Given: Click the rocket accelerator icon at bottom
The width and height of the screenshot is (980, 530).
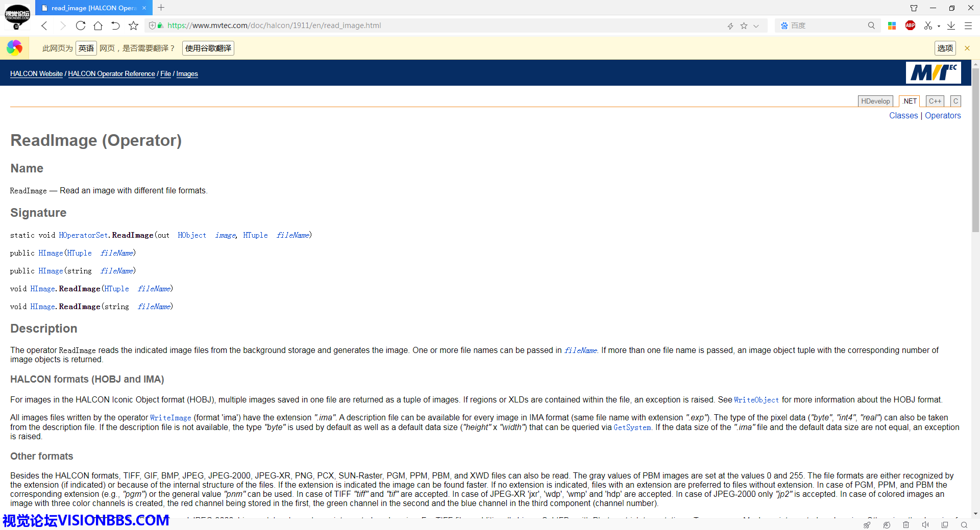Looking at the screenshot, I should coord(867,525).
